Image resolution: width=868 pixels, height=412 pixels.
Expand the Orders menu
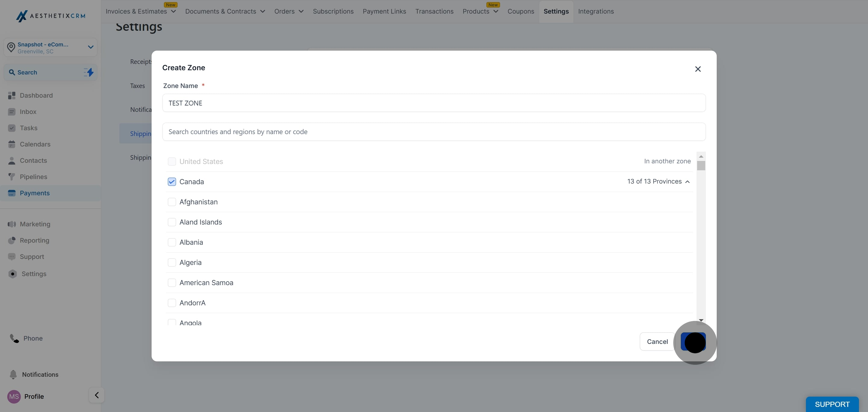[x=289, y=11]
